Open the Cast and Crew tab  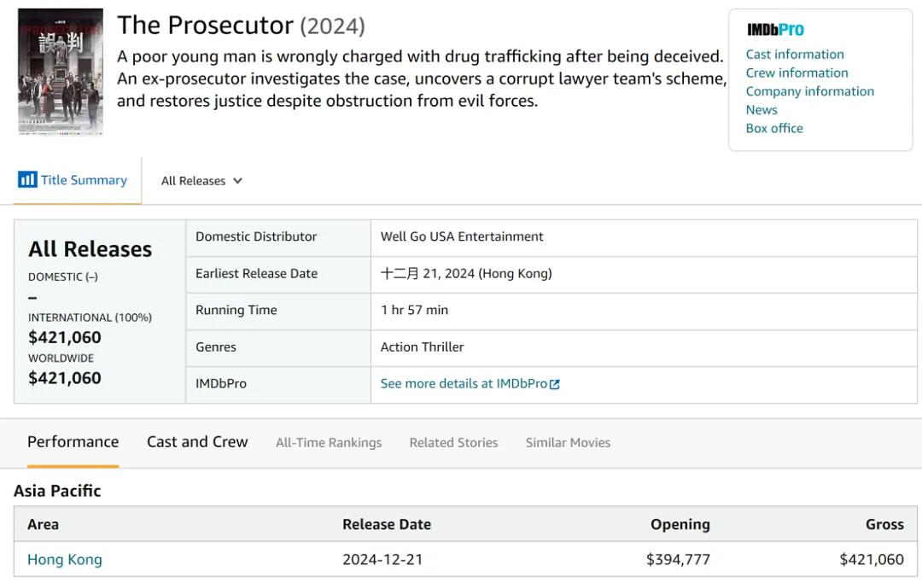point(197,442)
